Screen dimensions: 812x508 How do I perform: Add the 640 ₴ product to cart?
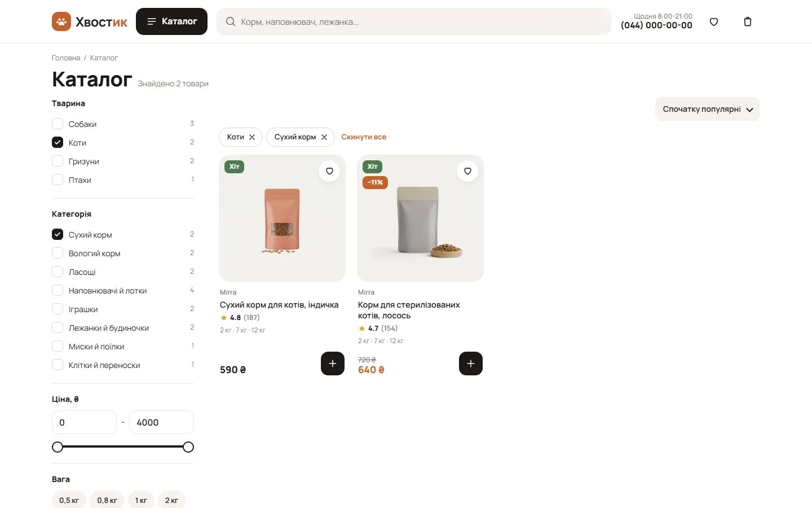point(471,364)
